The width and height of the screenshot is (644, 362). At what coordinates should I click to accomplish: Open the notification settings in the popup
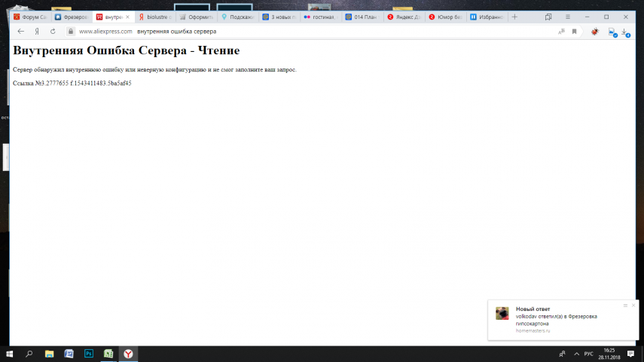(624, 305)
